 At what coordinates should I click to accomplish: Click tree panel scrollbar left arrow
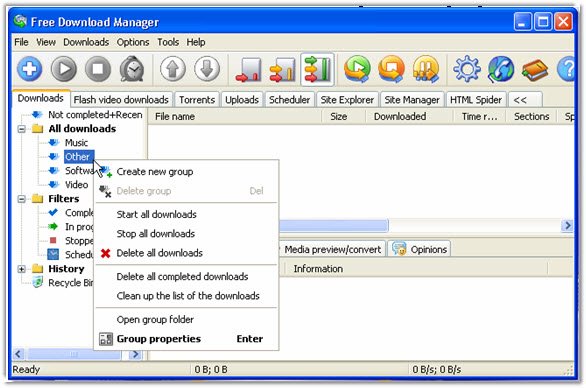(19, 354)
